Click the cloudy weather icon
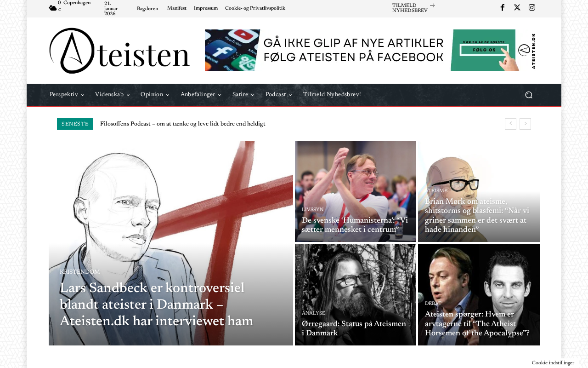Screen dimensions: 588x368 [x=53, y=8]
